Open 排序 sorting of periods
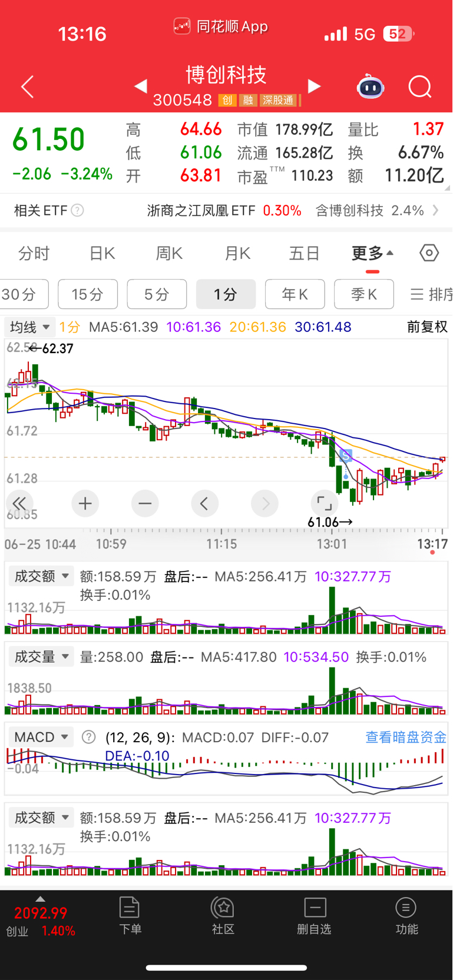 point(431,294)
